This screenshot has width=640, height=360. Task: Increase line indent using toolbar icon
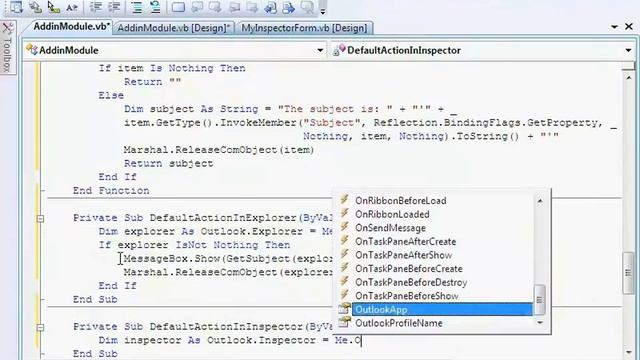[x=114, y=7]
